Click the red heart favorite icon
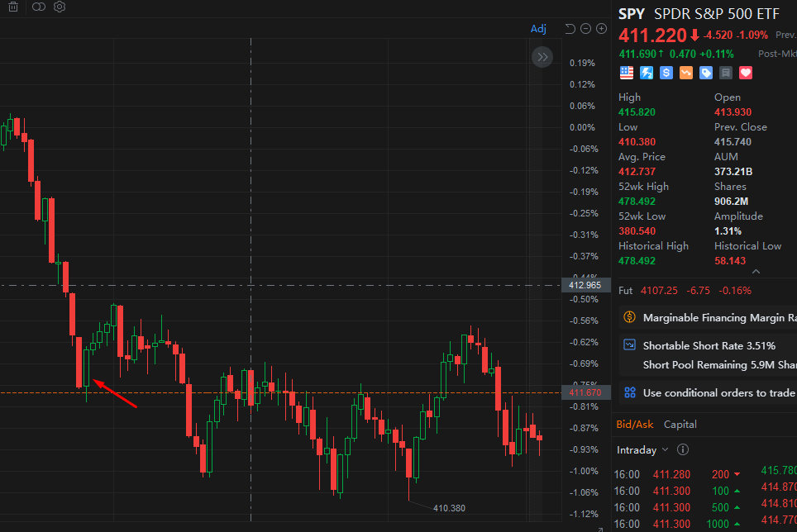The height and width of the screenshot is (532, 797). [746, 73]
